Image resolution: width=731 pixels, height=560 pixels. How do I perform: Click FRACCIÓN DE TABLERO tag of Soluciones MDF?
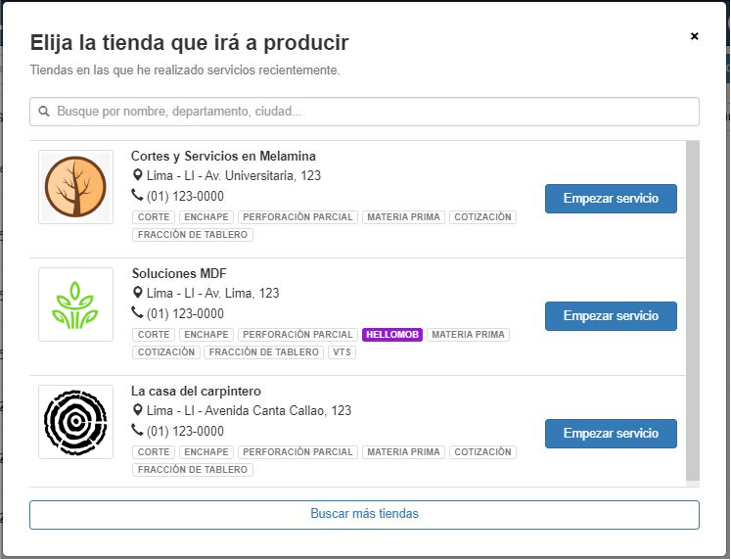(264, 352)
